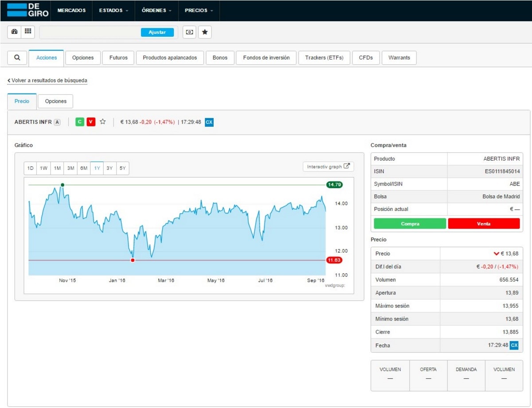The height and width of the screenshot is (408, 532).
Task: Click ISIN value ES0111845014
Action: [502, 171]
